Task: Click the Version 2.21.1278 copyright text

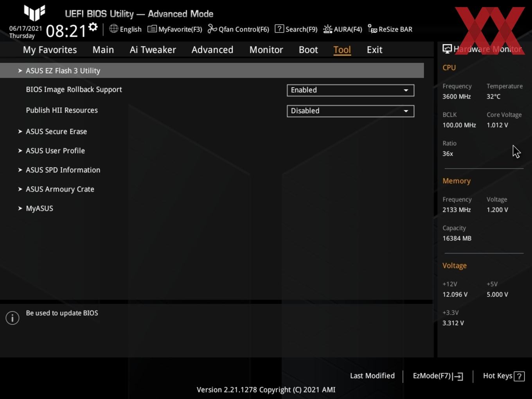Action: click(x=266, y=390)
